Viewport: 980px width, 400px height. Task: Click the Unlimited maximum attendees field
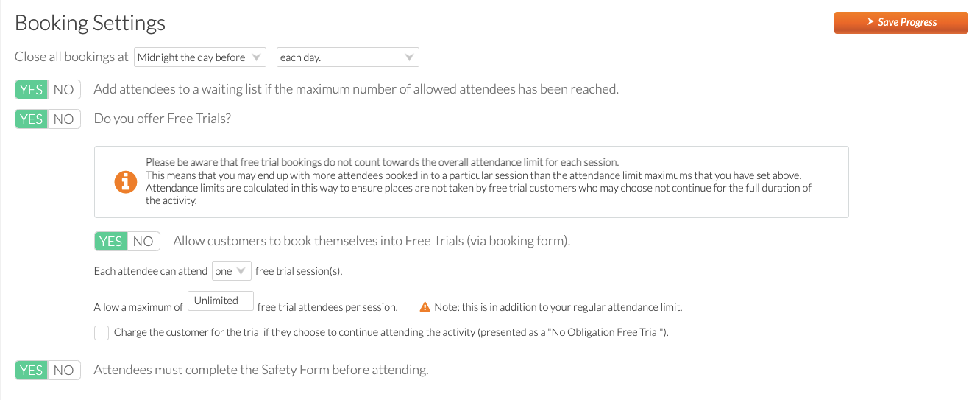point(221,301)
